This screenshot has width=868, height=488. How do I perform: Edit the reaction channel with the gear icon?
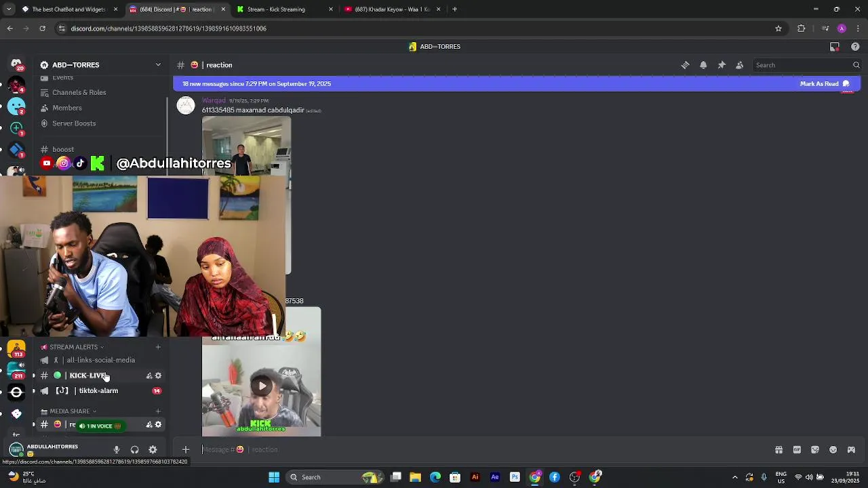click(158, 425)
